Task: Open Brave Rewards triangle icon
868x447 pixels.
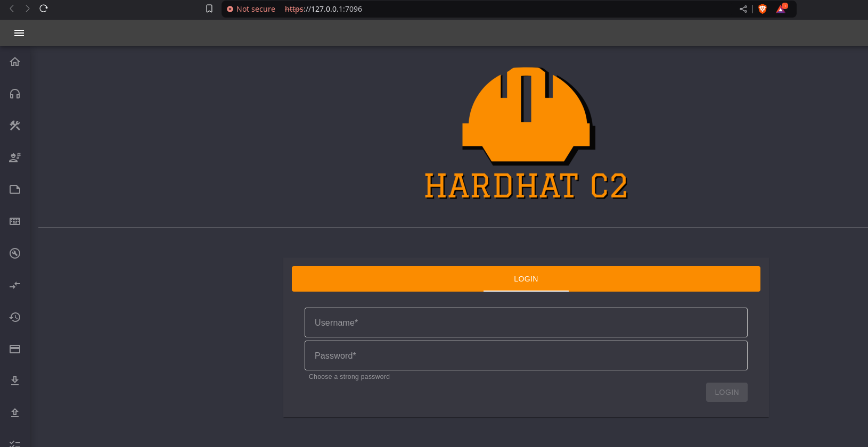Action: pos(781,9)
